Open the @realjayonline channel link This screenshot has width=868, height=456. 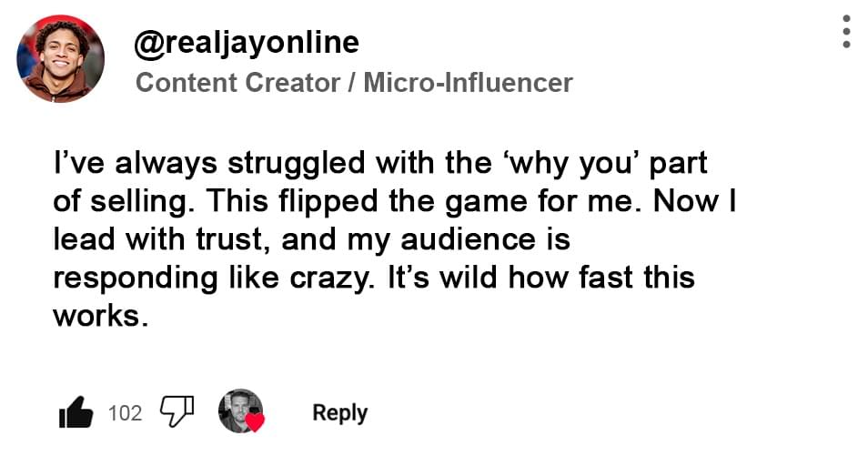[247, 42]
